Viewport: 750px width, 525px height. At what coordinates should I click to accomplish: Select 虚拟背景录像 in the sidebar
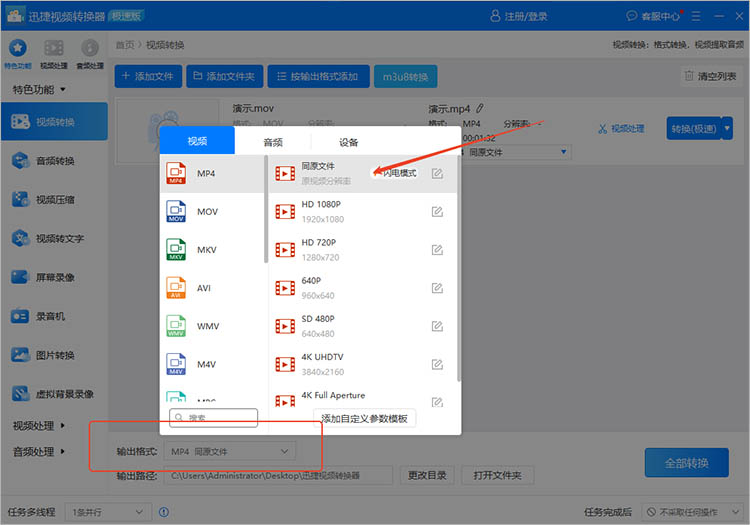point(55,394)
